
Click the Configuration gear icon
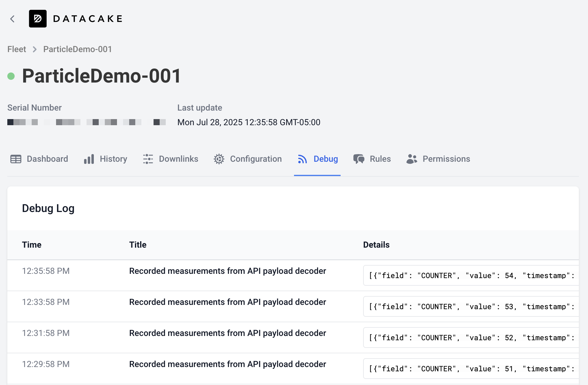pyautogui.click(x=219, y=159)
